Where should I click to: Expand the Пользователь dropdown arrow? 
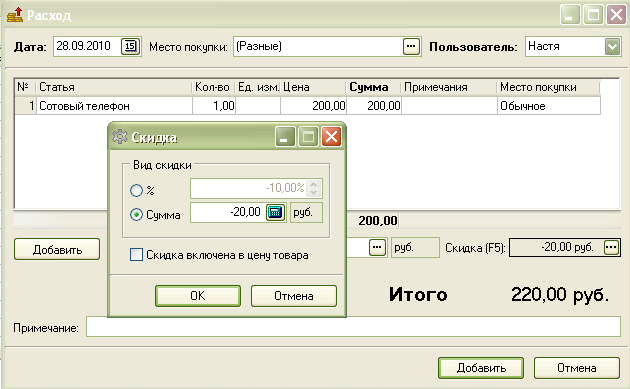612,47
